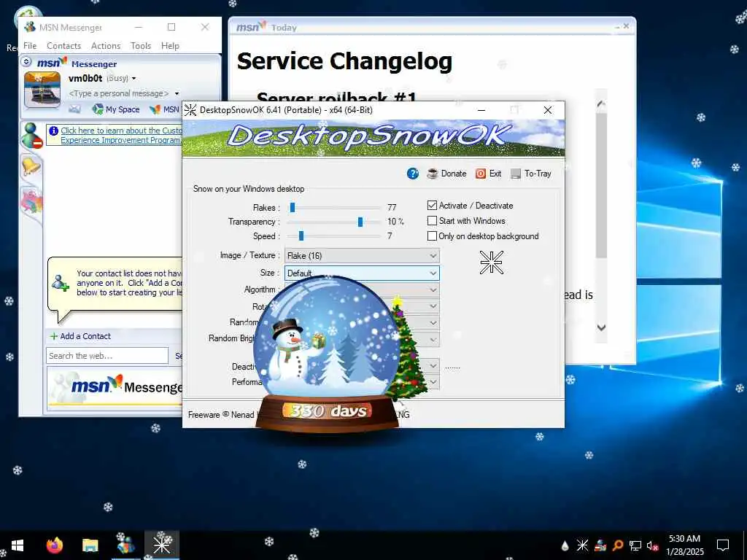
Task: Open File Explorer from the taskbar
Action: 90,545
